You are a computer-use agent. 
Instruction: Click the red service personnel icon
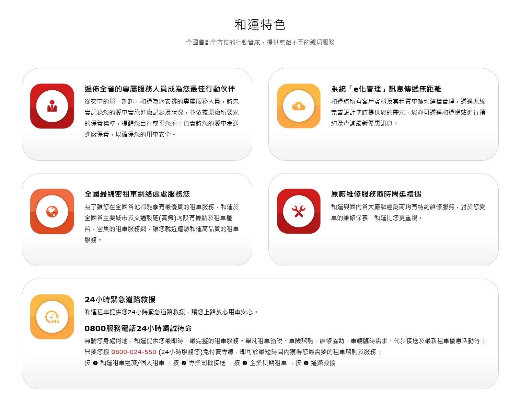(52, 106)
